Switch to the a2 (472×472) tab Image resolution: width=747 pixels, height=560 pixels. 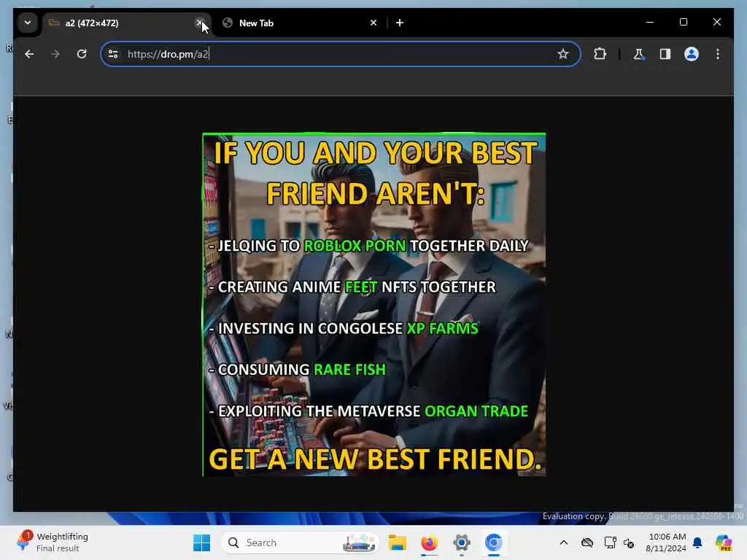(x=127, y=23)
